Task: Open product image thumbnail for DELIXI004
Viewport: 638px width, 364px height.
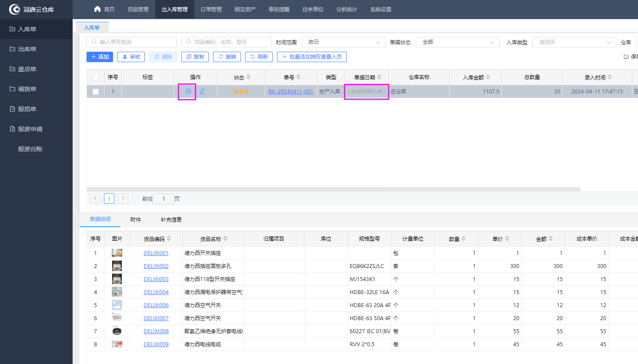Action: [117, 292]
